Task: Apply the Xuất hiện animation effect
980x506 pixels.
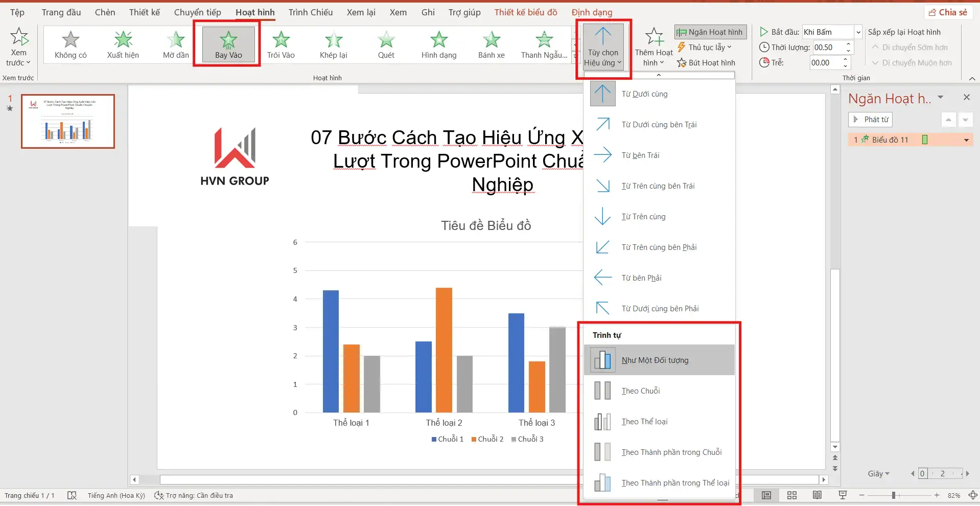Action: coord(123,45)
